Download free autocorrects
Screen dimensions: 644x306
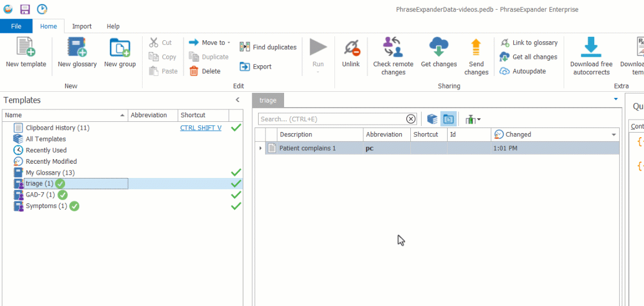click(x=591, y=56)
